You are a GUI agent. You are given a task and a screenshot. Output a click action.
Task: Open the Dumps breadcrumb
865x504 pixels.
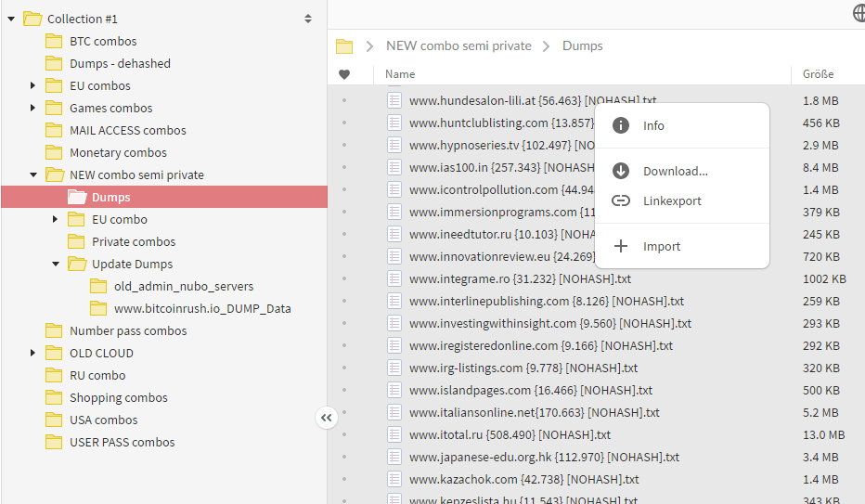point(582,45)
